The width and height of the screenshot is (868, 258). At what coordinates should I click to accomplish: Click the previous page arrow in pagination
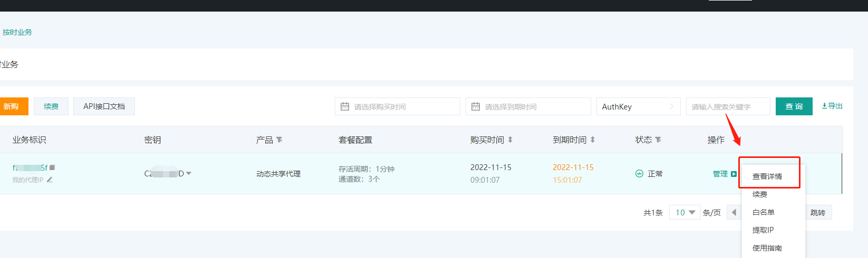click(x=734, y=212)
